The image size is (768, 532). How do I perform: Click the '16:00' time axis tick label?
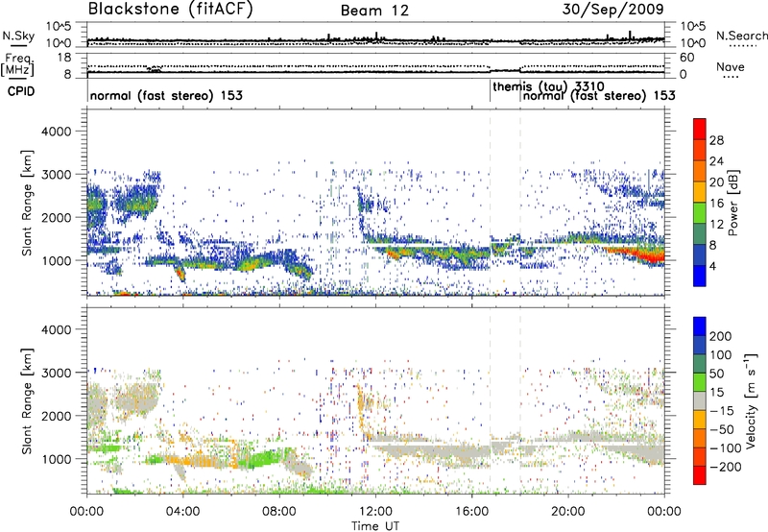pos(472,512)
